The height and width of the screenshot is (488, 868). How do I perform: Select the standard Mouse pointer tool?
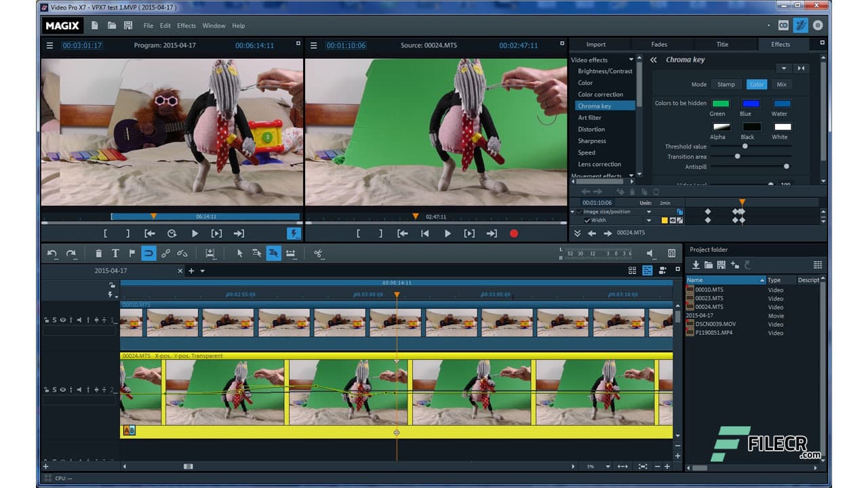pyautogui.click(x=240, y=253)
